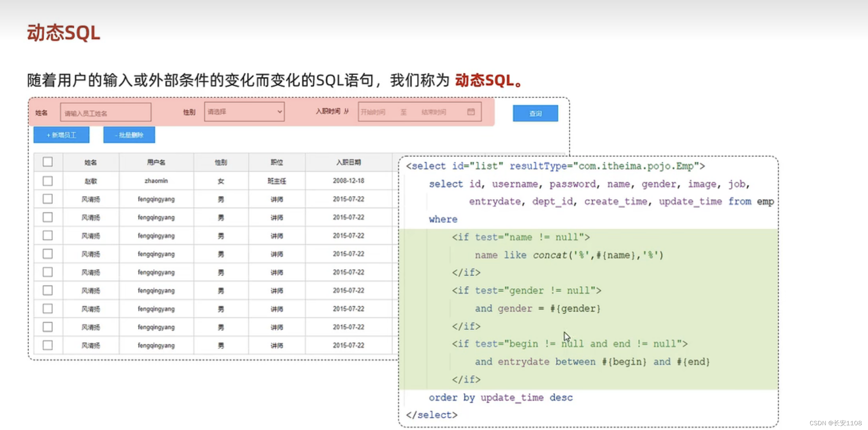Screen dimensions: 868x430
Task: Click the 开始时间 start date field
Action: (373, 112)
